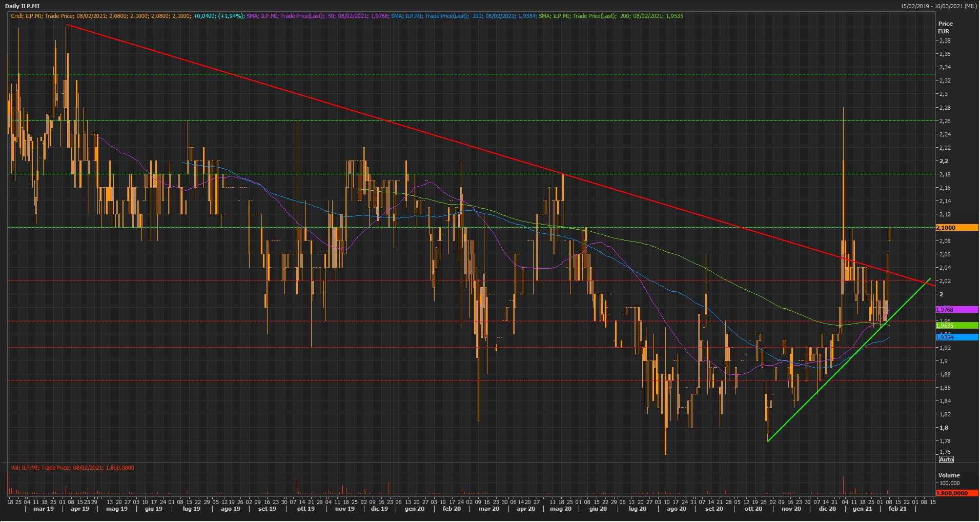
Task: Click the Price EUR axis header
Action: [x=945, y=27]
